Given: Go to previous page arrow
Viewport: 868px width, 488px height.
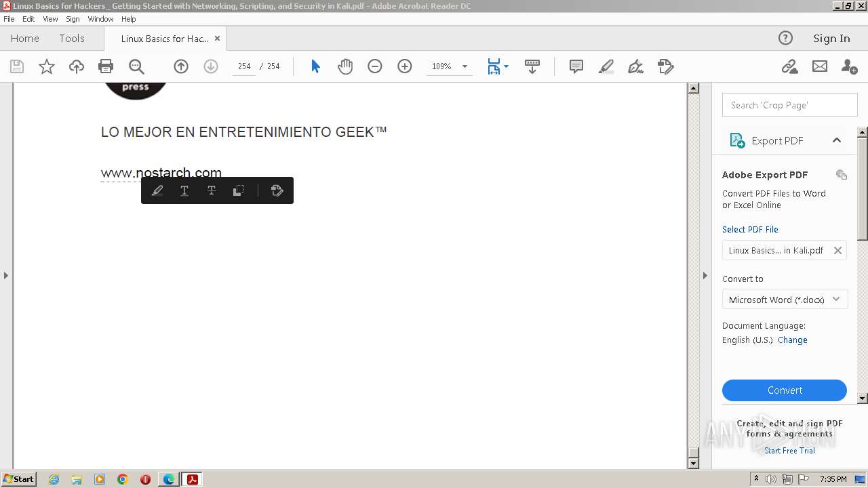Looking at the screenshot, I should click(181, 66).
